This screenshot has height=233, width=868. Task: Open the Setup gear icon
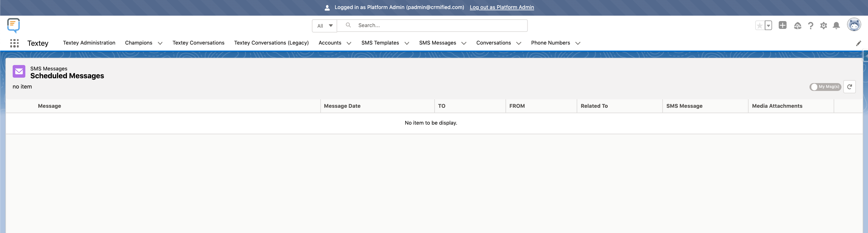click(x=824, y=26)
